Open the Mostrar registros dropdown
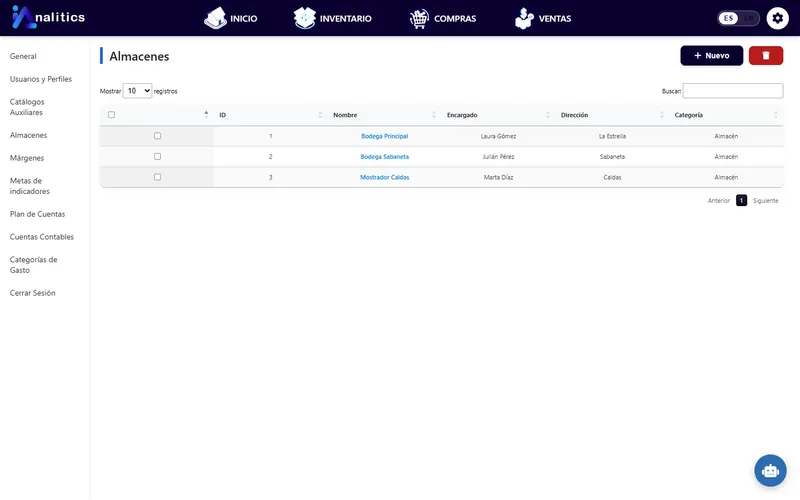The image size is (800, 500). click(x=137, y=91)
